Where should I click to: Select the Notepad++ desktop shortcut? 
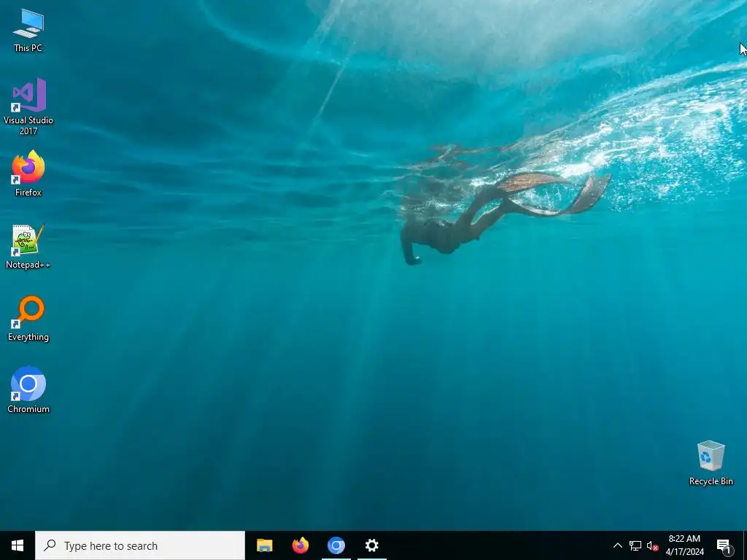tap(28, 246)
